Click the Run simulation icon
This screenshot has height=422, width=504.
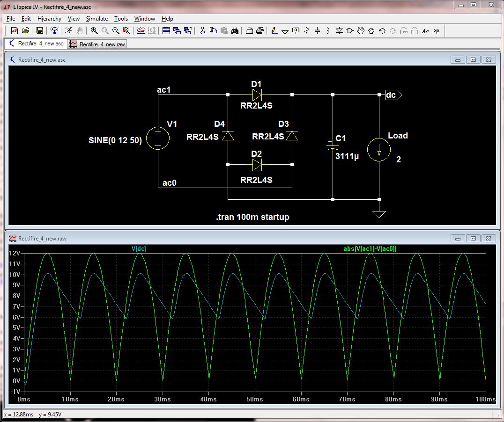[x=68, y=31]
